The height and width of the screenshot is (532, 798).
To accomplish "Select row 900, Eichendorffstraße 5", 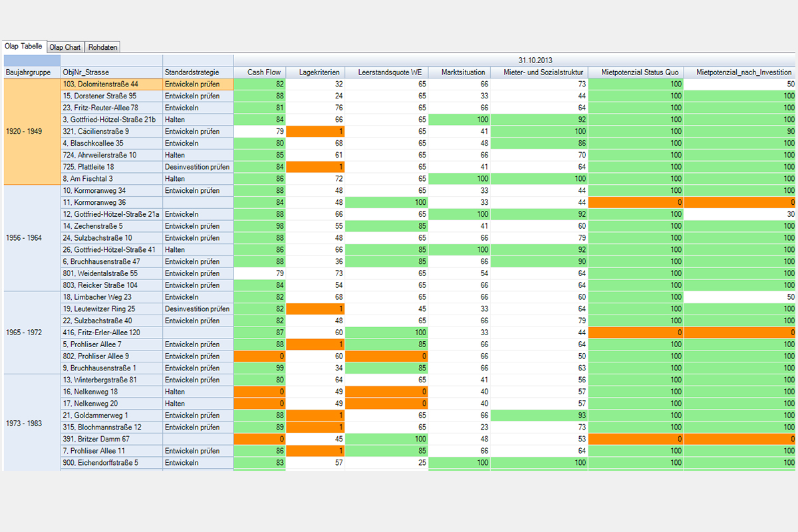I will pos(112,463).
